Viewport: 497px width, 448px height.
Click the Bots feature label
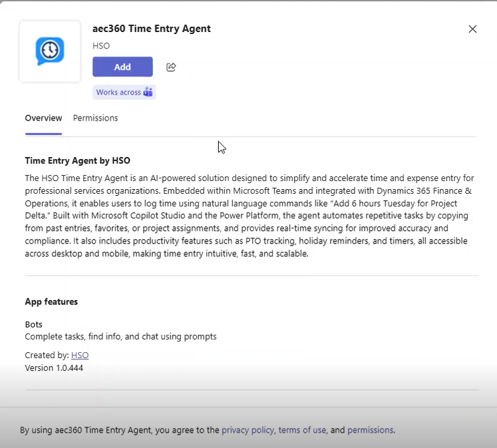[33, 324]
